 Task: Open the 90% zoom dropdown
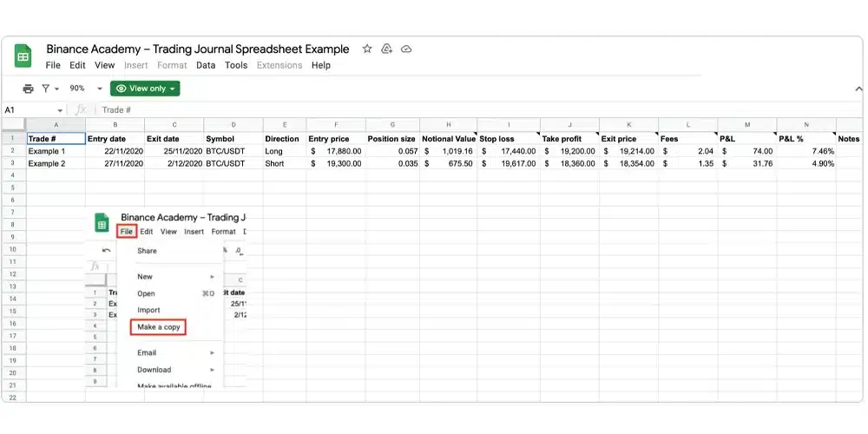[x=86, y=89]
